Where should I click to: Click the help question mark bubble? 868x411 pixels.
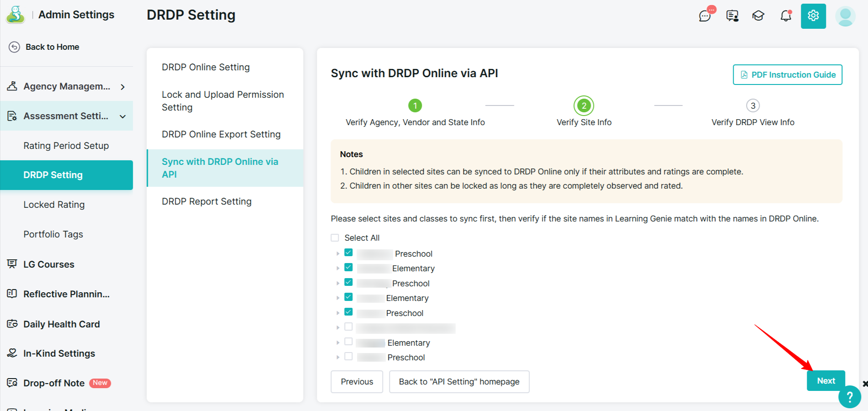click(849, 397)
